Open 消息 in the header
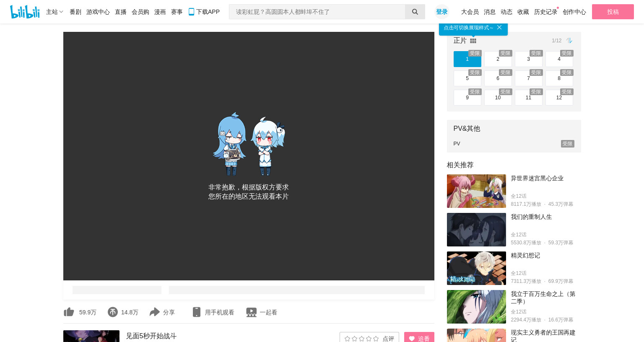 tap(490, 12)
